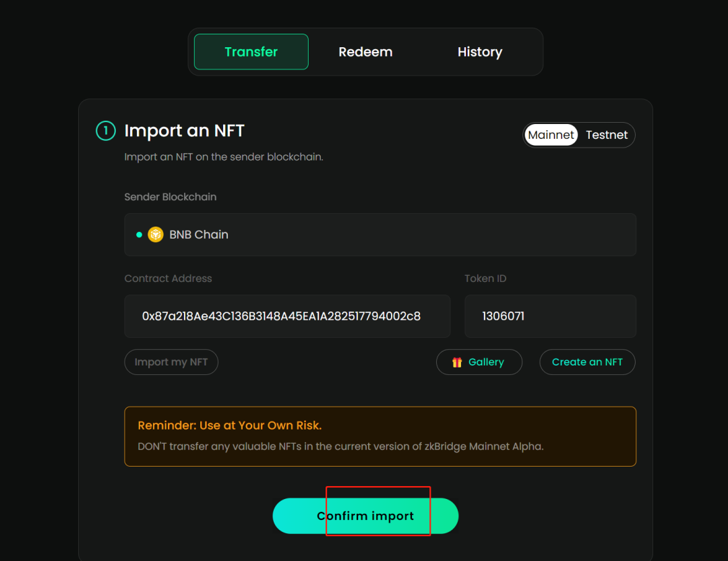Click the step 1 circle icon
Image resolution: width=728 pixels, height=561 pixels.
pos(106,131)
